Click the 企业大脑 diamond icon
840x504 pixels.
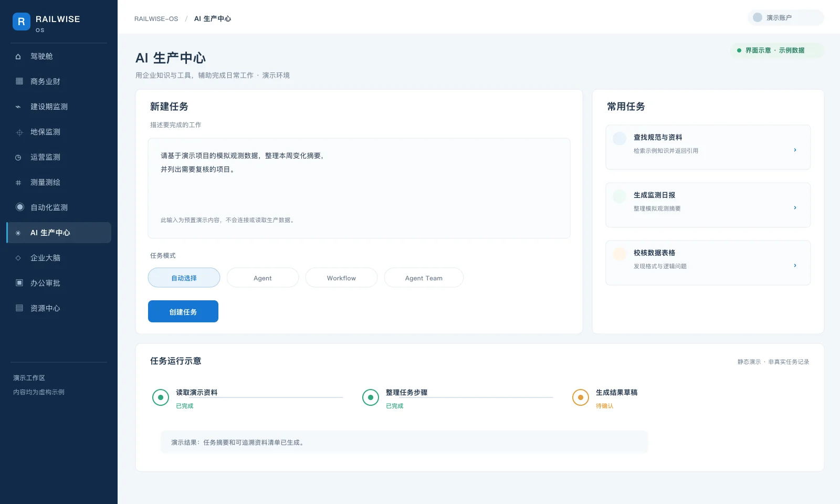pos(18,258)
